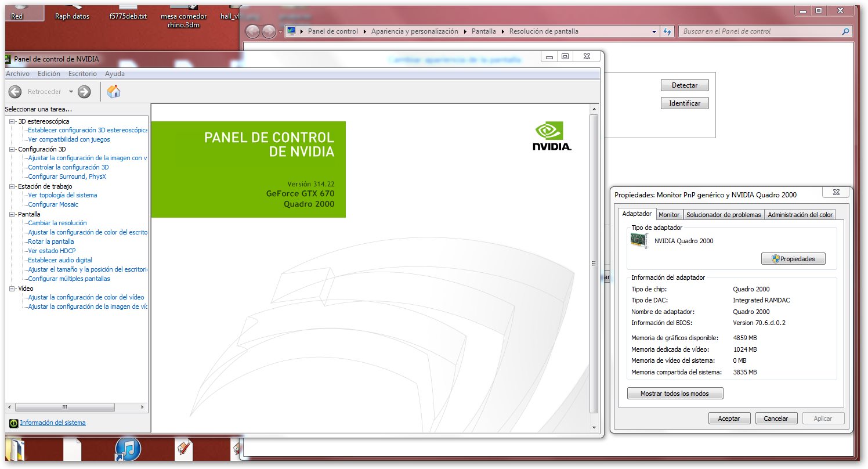Viewport: 868px width, 469px height.
Task: Click the Identificar button
Action: (685, 103)
